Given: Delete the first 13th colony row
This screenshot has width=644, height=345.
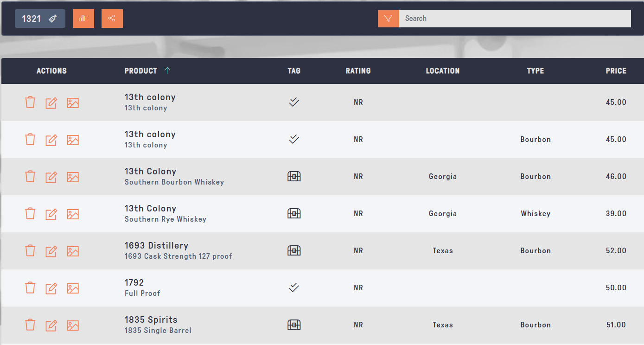Looking at the screenshot, I should click(x=30, y=102).
